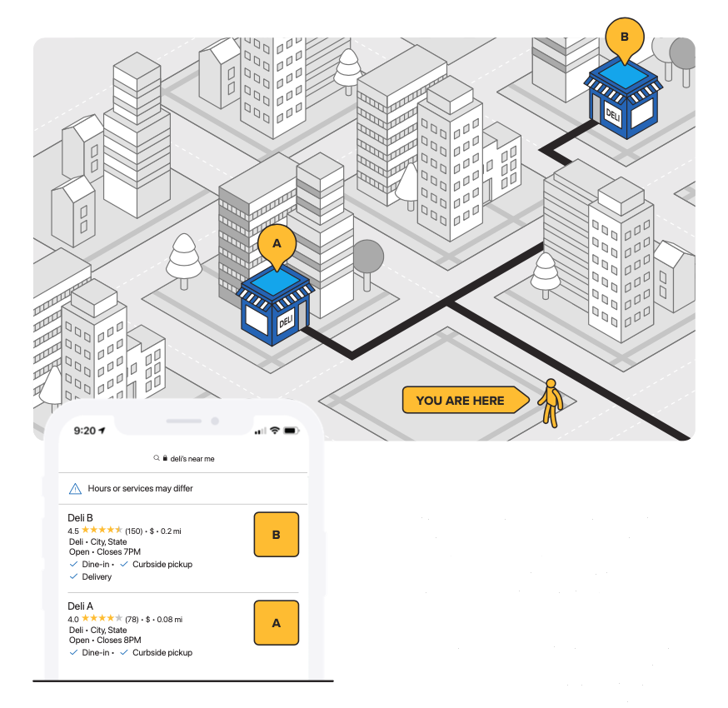Tap the (78) review count
This screenshot has height=708, width=728.
(x=132, y=620)
